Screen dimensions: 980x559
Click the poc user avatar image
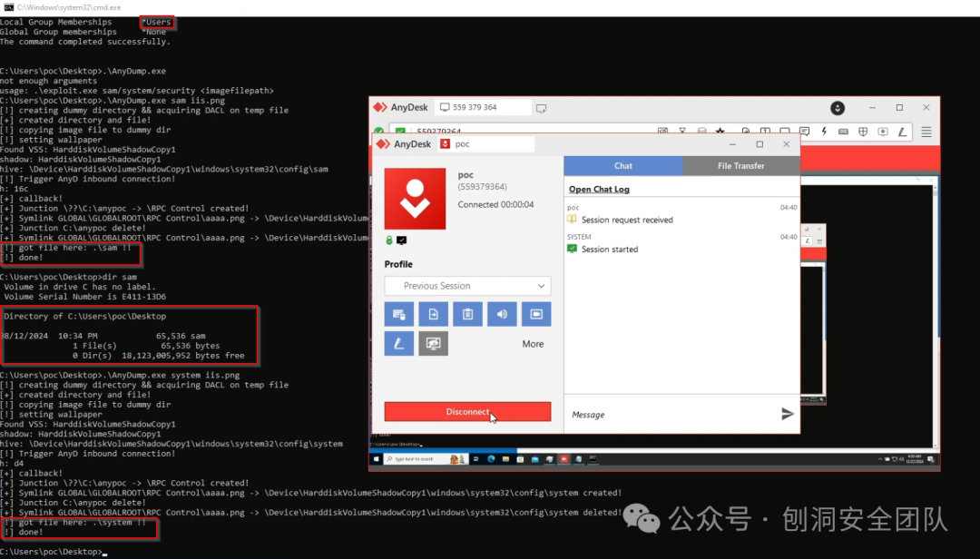coord(415,198)
